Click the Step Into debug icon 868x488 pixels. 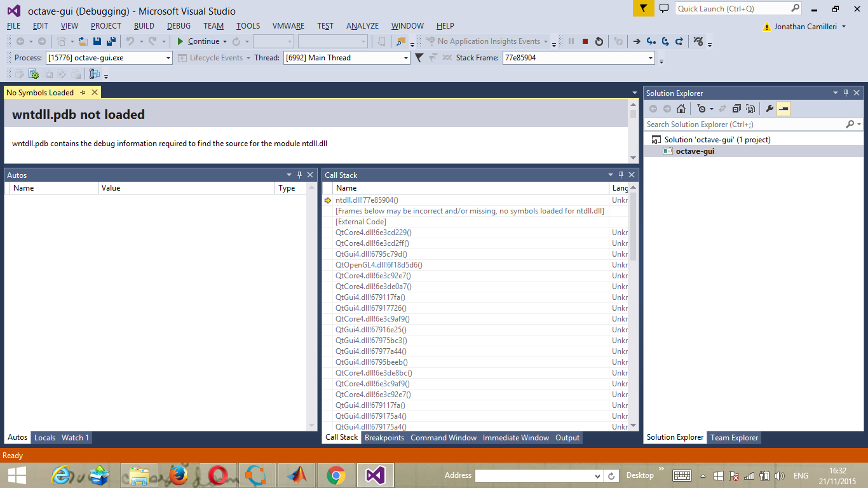coord(651,41)
